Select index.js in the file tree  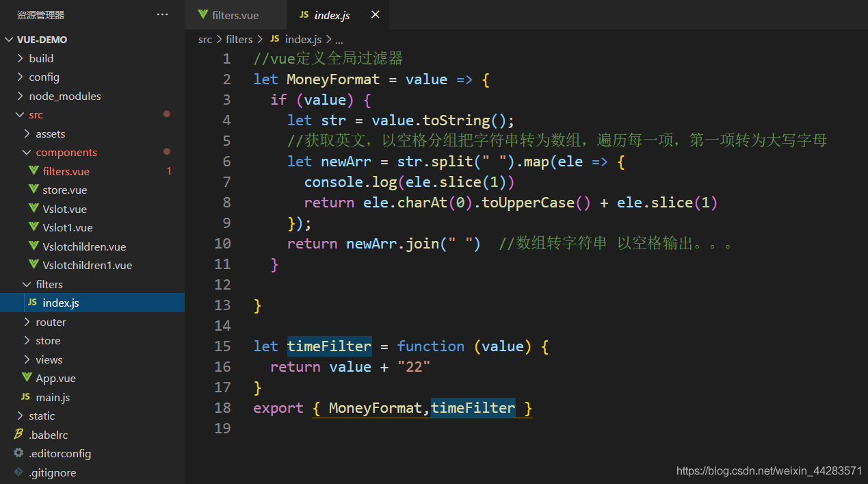92,303
